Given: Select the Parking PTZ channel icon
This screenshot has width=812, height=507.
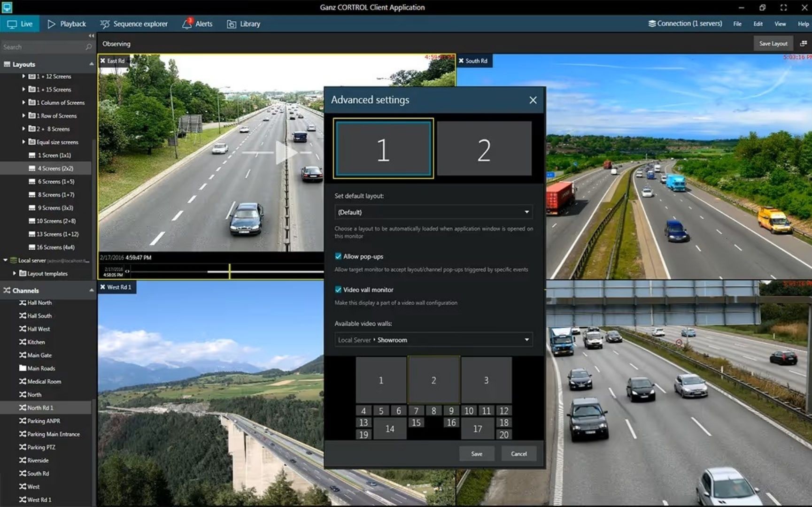Looking at the screenshot, I should [x=23, y=447].
